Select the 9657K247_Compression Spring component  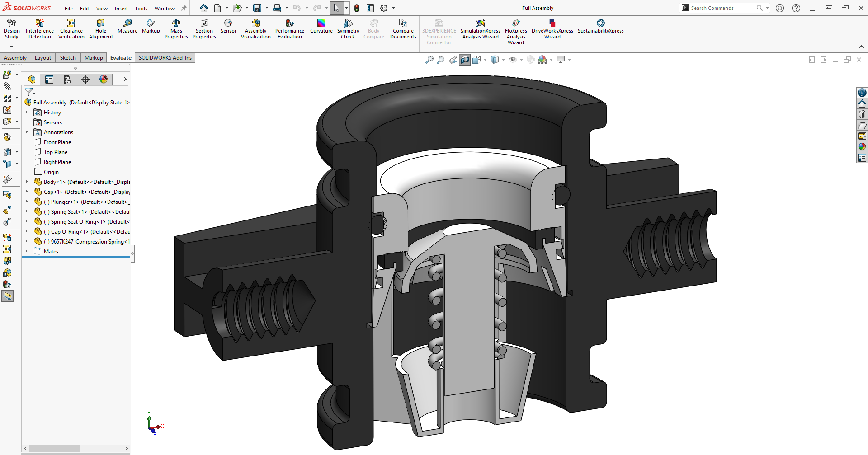(82, 241)
